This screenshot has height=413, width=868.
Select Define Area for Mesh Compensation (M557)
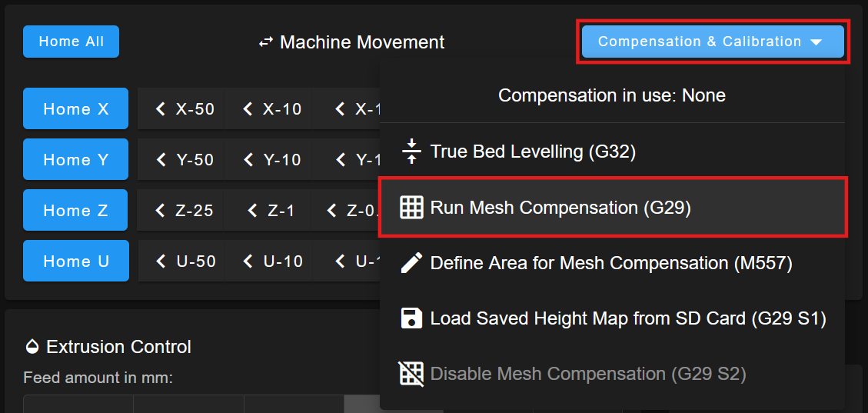point(613,263)
